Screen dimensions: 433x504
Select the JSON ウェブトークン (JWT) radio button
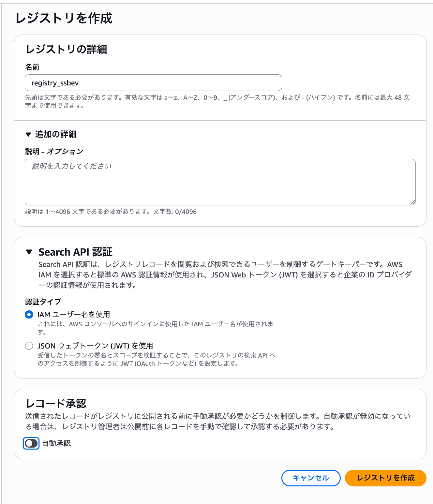(x=29, y=346)
